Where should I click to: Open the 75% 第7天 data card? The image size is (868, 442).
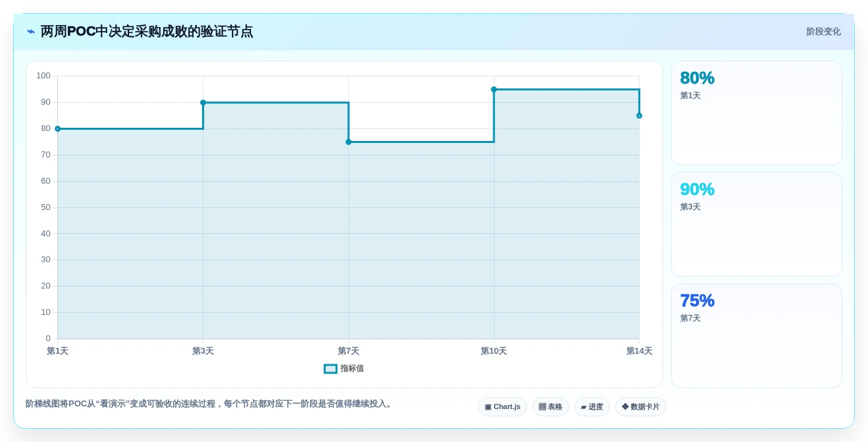click(757, 335)
